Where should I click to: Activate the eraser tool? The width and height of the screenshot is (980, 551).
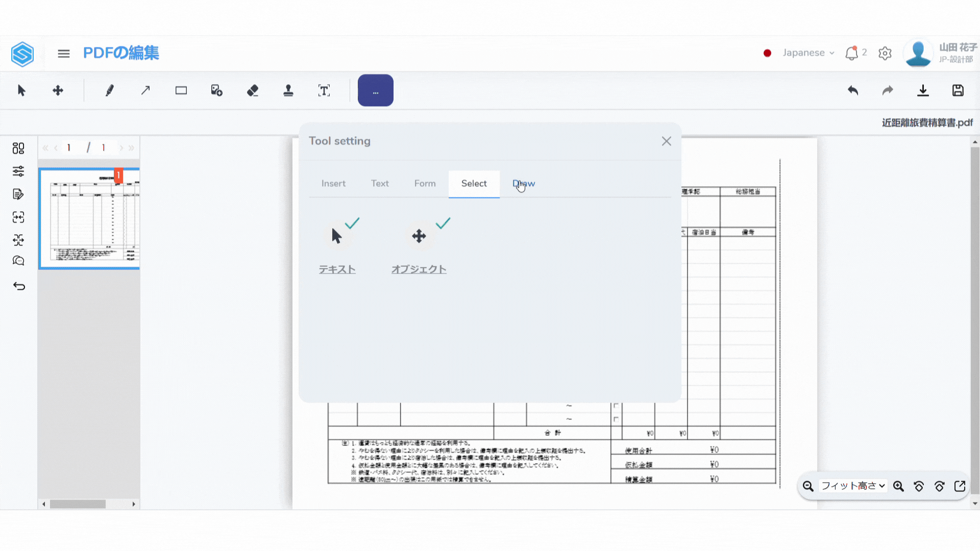pos(253,91)
